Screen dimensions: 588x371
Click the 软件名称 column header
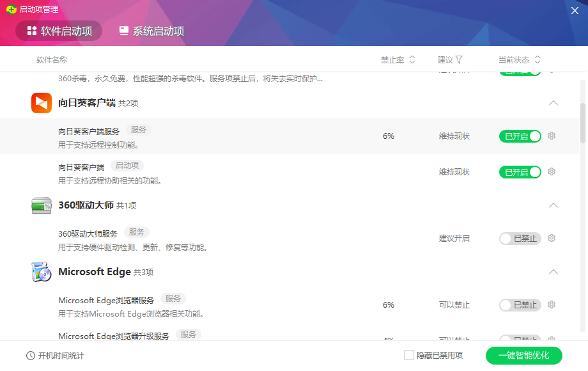52,59
